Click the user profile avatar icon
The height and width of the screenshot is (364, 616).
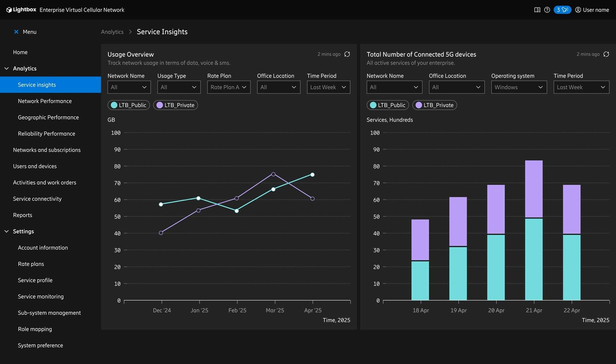coord(578,10)
